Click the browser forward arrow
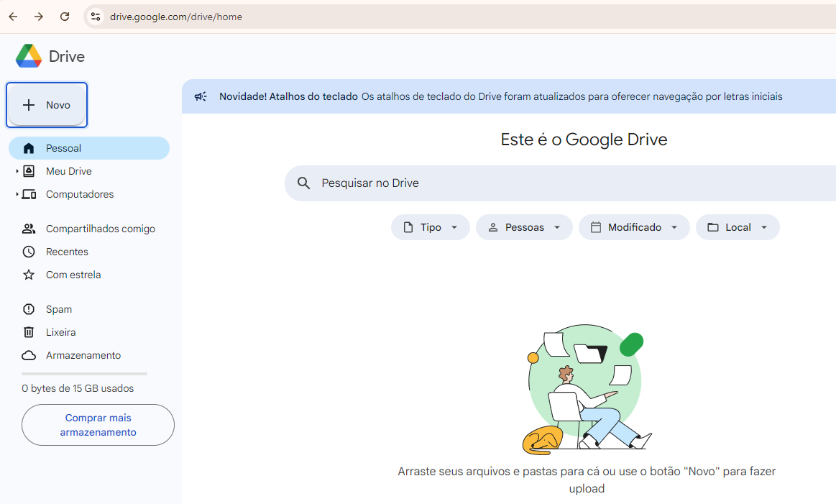836x504 pixels. (38, 17)
